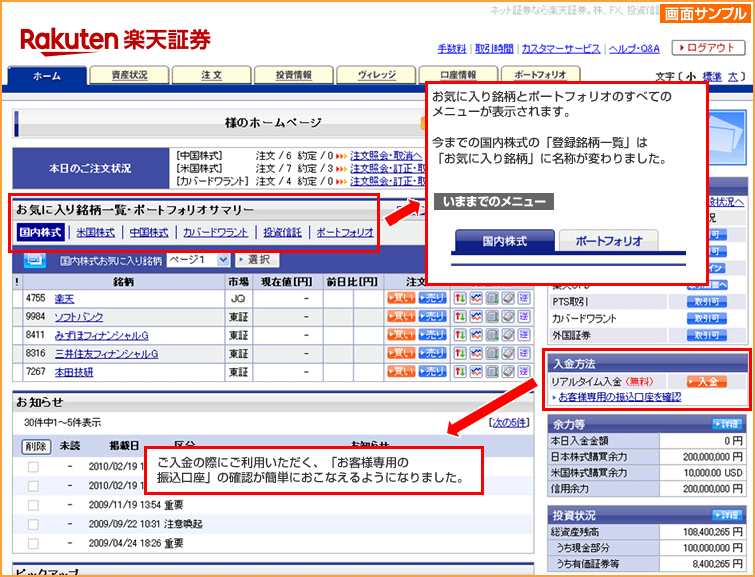Switch to the 注文 tab
Viewport: 755px width, 577px height.
pyautogui.click(x=211, y=75)
